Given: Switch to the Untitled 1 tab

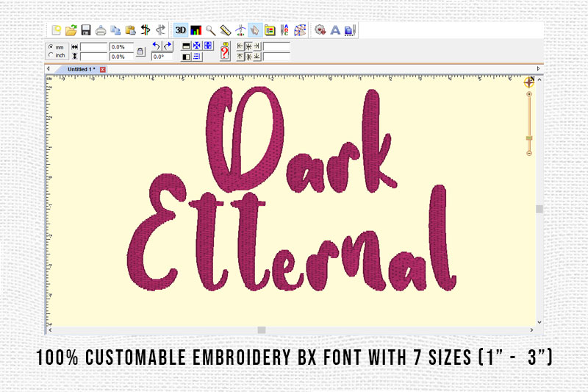Looking at the screenshot, I should tap(81, 69).
